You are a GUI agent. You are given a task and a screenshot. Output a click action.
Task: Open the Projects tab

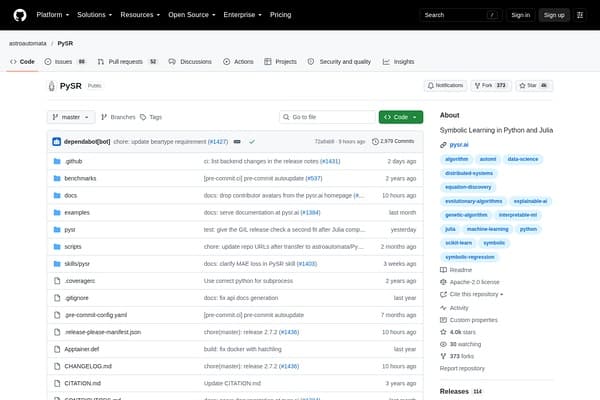280,62
